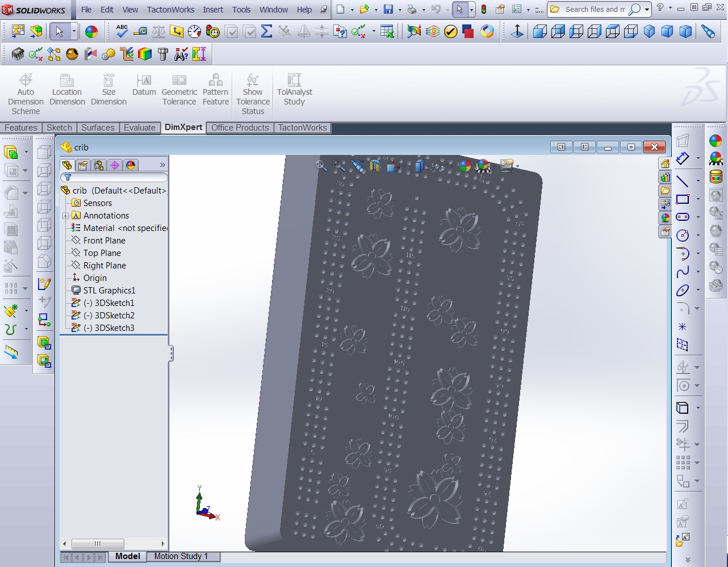Open the Tools menu
Viewport: 728px width, 567px height.
click(x=241, y=9)
